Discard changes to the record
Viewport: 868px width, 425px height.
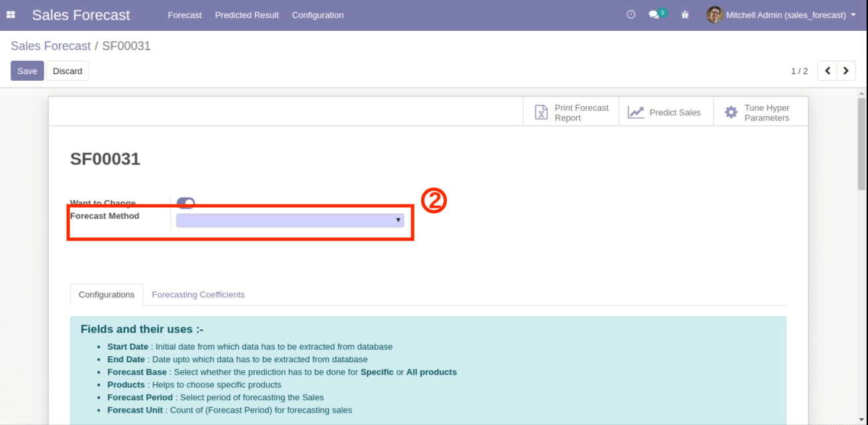coord(68,71)
